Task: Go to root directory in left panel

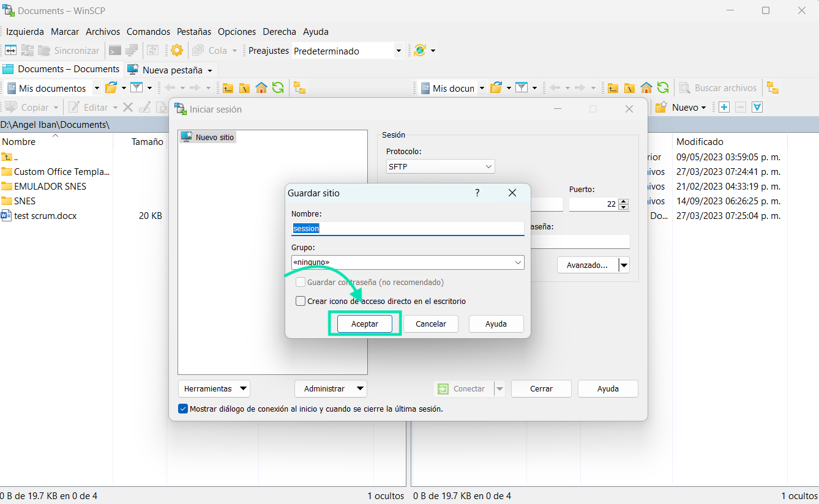Action: pyautogui.click(x=244, y=88)
